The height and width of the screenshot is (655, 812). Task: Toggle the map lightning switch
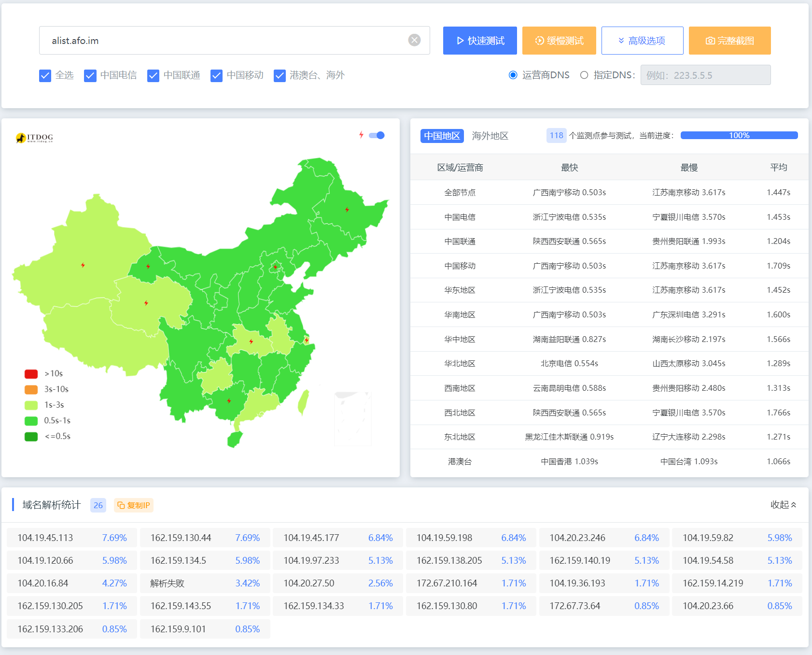click(x=377, y=135)
